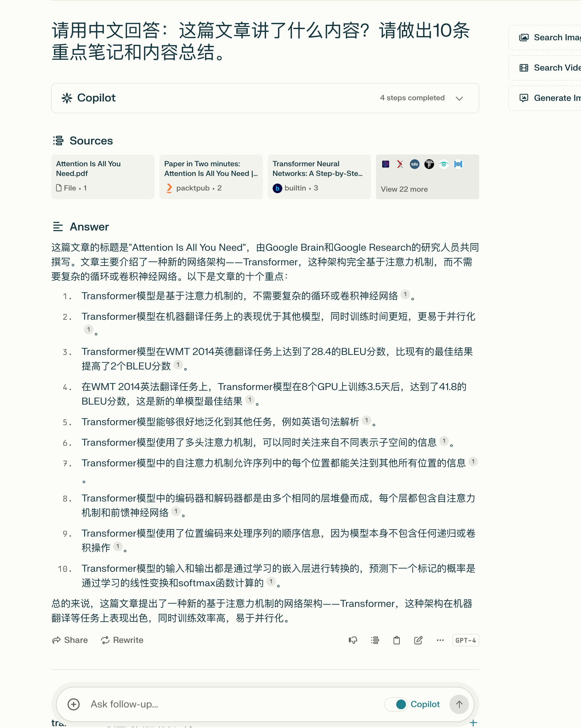Click citation 1 after 多头注意力 point 6
The height and width of the screenshot is (728, 581).
click(444, 441)
